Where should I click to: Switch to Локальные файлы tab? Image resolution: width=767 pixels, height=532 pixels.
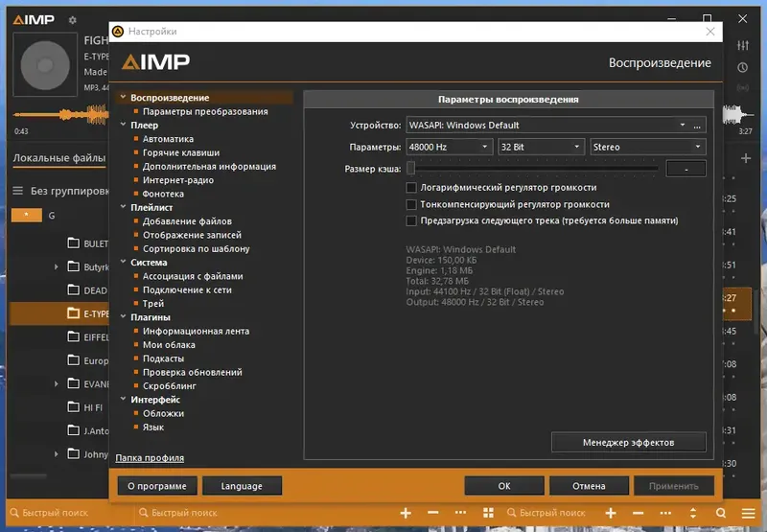(x=59, y=158)
